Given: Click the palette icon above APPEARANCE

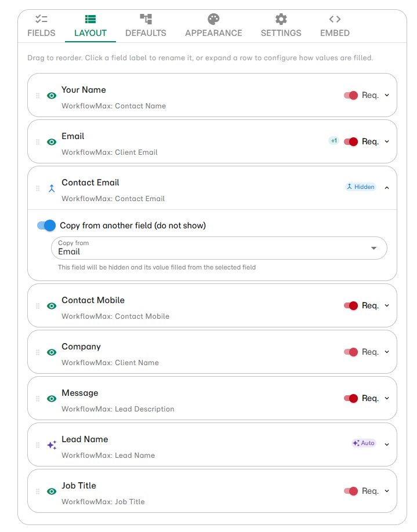Looking at the screenshot, I should click(x=213, y=19).
